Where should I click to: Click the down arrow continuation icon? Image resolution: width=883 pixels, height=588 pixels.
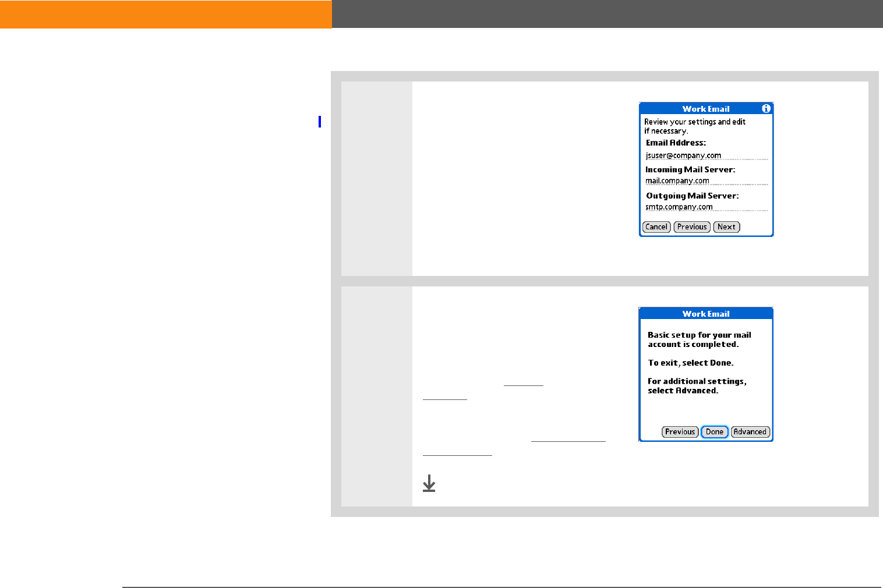coord(429,483)
